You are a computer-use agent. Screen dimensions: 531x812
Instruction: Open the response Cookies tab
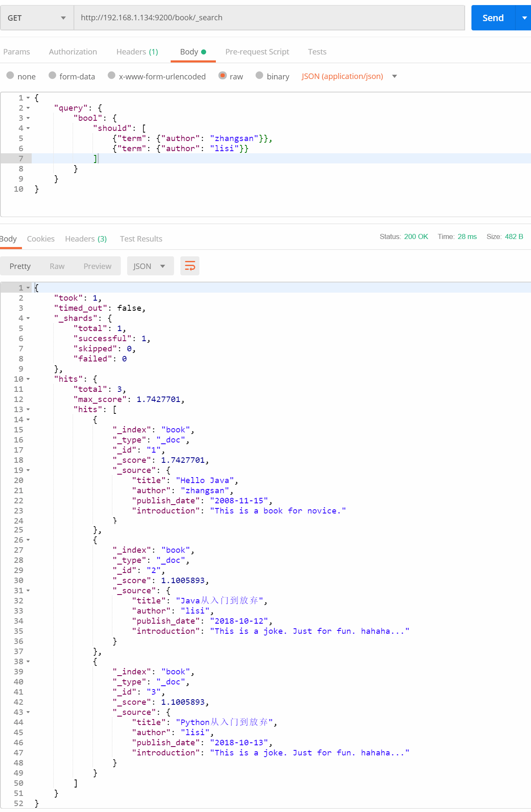point(41,239)
